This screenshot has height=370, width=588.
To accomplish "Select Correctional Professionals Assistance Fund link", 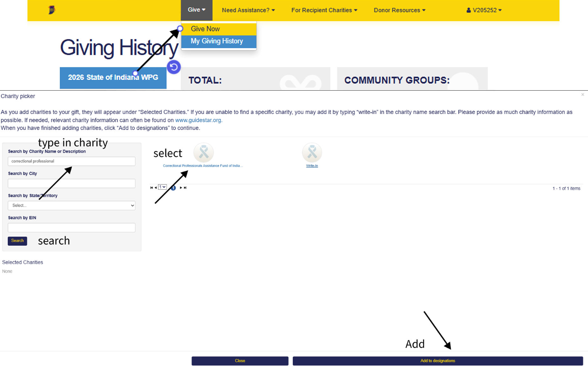I will point(203,166).
